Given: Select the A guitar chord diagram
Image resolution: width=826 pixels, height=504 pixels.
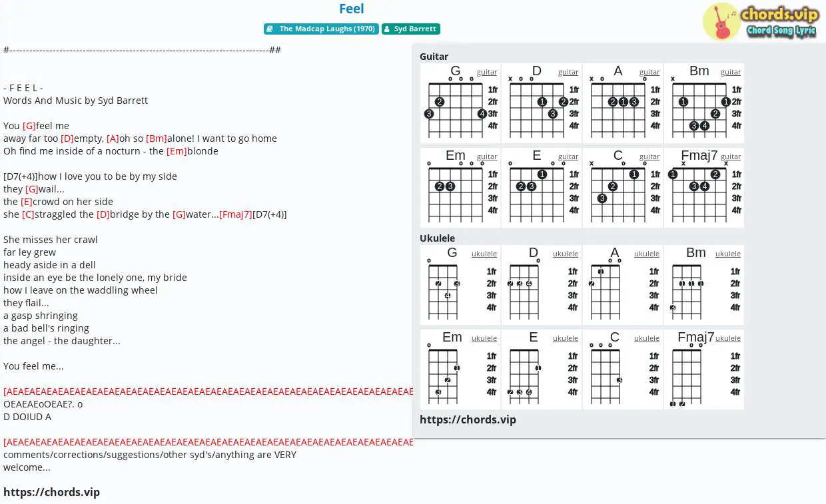Looking at the screenshot, I should click(x=623, y=103).
